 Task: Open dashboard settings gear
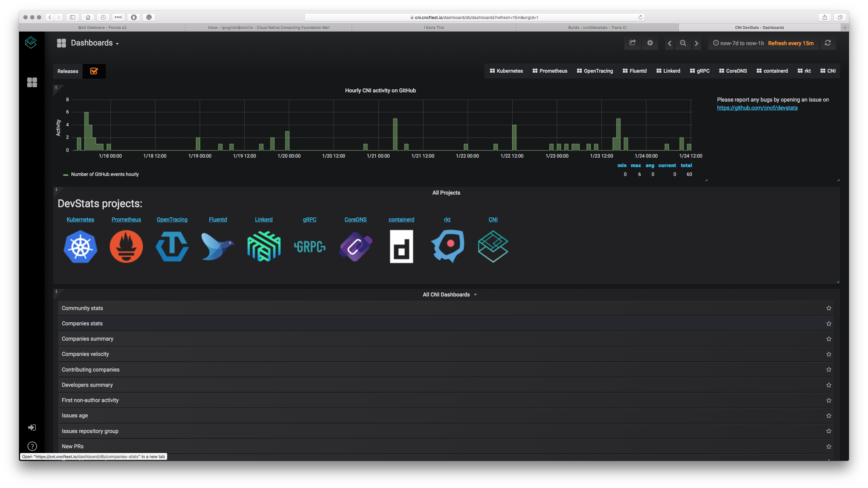point(650,43)
